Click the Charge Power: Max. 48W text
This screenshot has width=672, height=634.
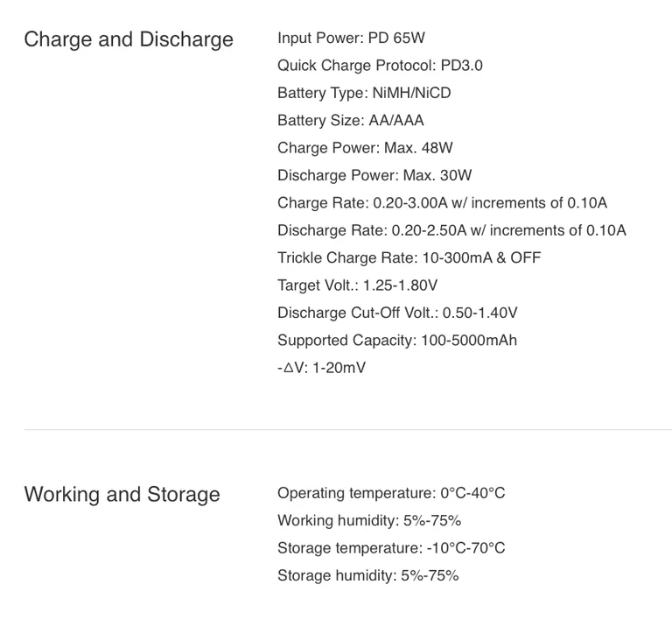[365, 148]
